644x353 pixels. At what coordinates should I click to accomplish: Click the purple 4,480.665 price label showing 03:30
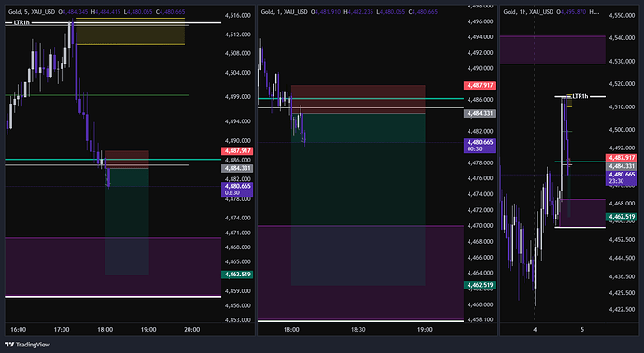[x=237, y=189]
